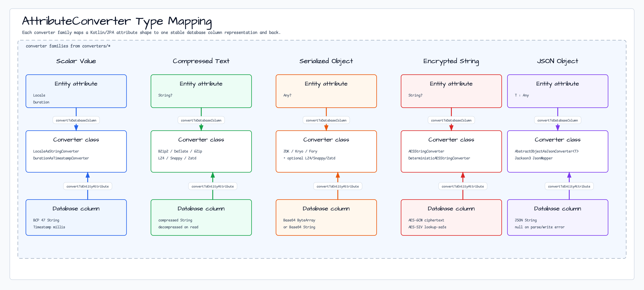Viewport: 644px width, 290px height.
Task: Click the Scalar Value Entity attribute box
Action: [76, 91]
